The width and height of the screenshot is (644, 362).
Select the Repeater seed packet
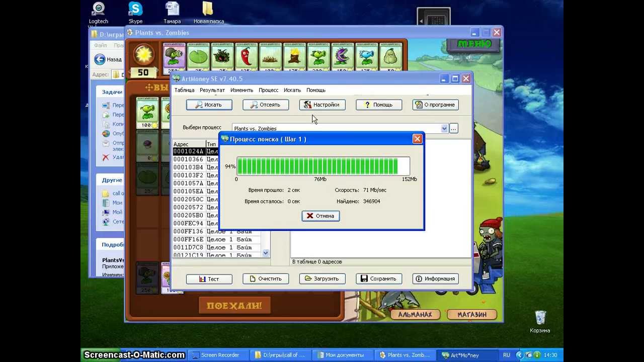(318, 58)
